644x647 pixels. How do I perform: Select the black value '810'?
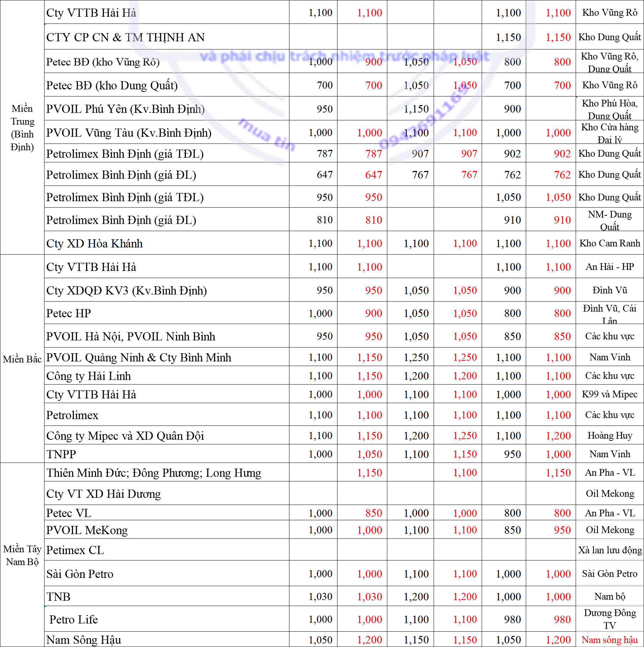tap(325, 220)
